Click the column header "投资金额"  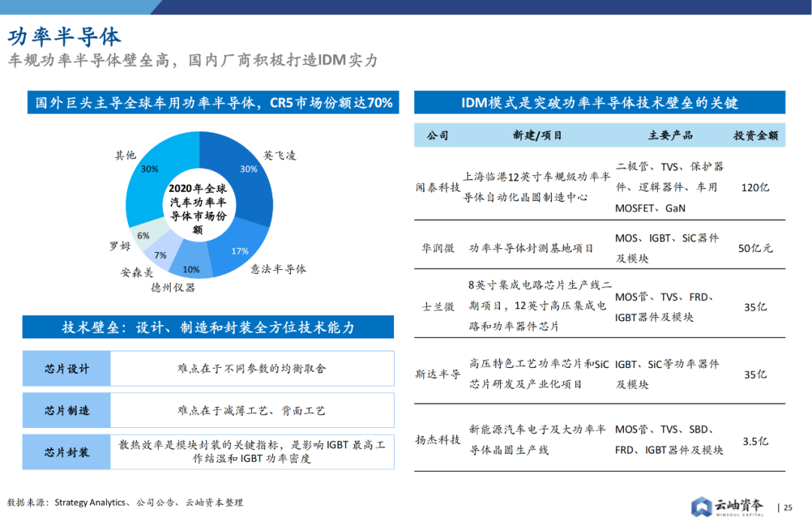(x=756, y=135)
